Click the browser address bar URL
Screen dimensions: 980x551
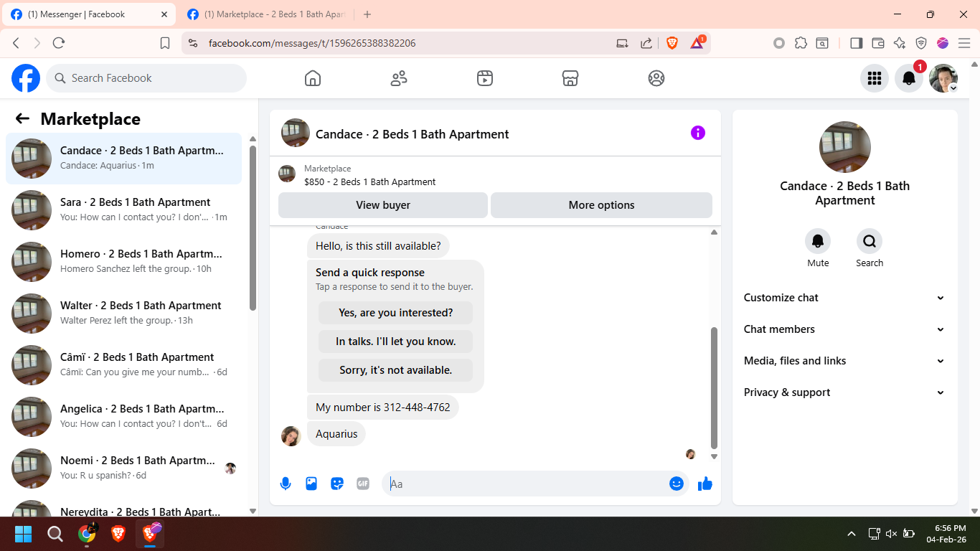[x=312, y=43]
